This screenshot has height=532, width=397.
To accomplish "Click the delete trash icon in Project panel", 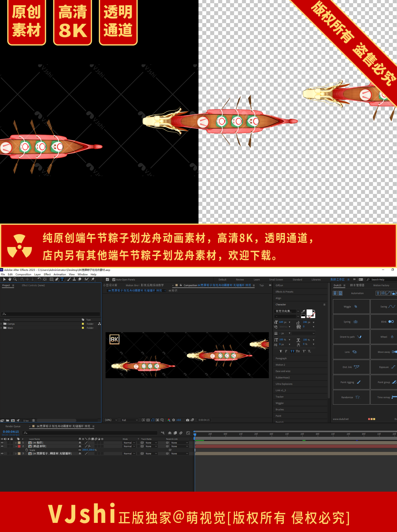I will pos(34,421).
